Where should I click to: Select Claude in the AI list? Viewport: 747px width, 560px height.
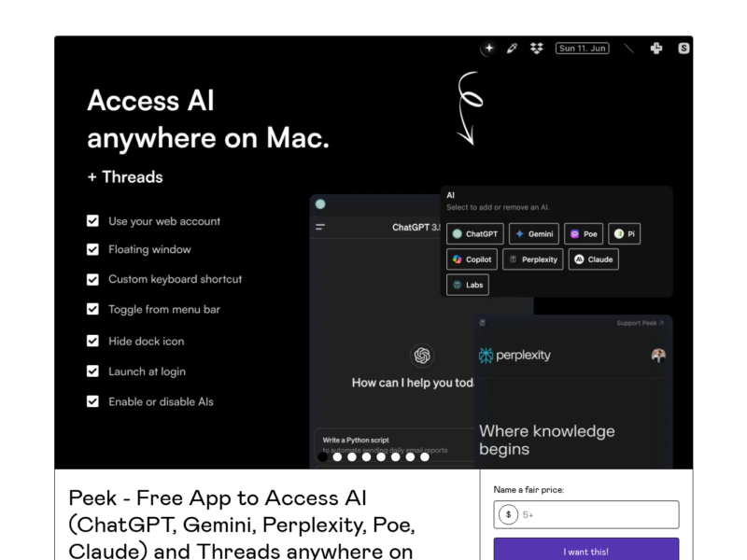(593, 259)
